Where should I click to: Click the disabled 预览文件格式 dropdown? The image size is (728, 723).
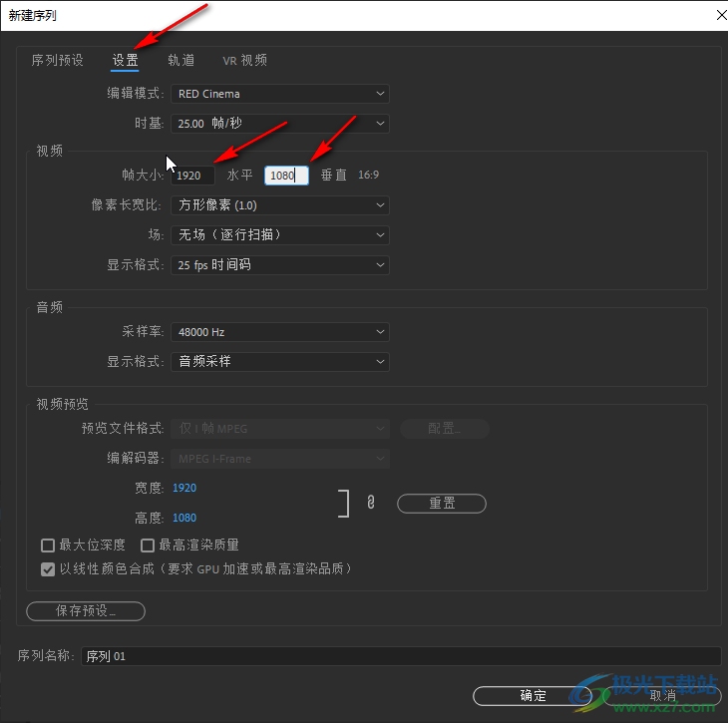pyautogui.click(x=280, y=429)
